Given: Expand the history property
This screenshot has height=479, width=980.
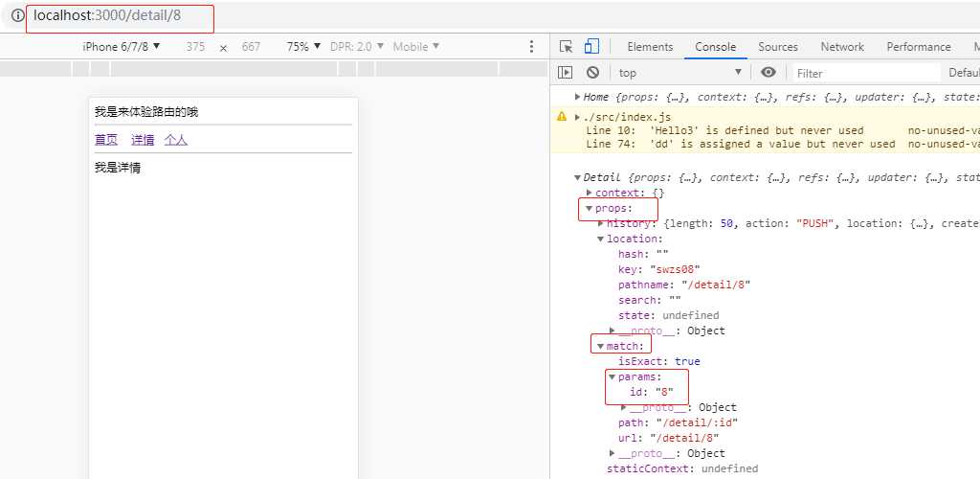Looking at the screenshot, I should pyautogui.click(x=601, y=223).
